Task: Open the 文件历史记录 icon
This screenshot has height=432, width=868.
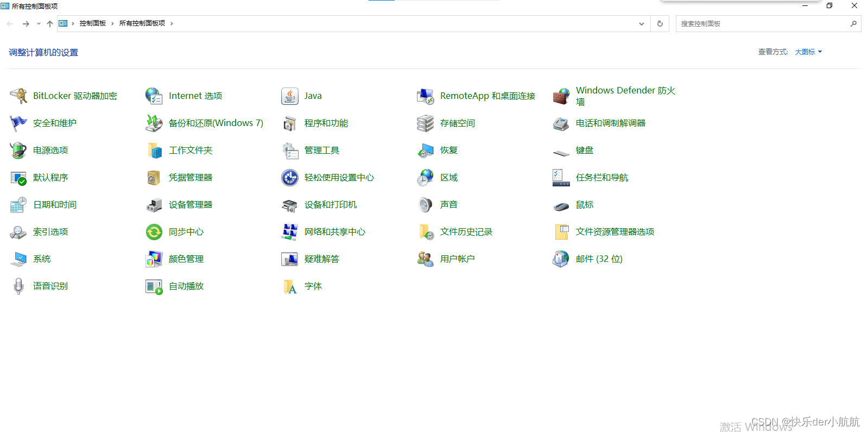Action: click(x=426, y=232)
